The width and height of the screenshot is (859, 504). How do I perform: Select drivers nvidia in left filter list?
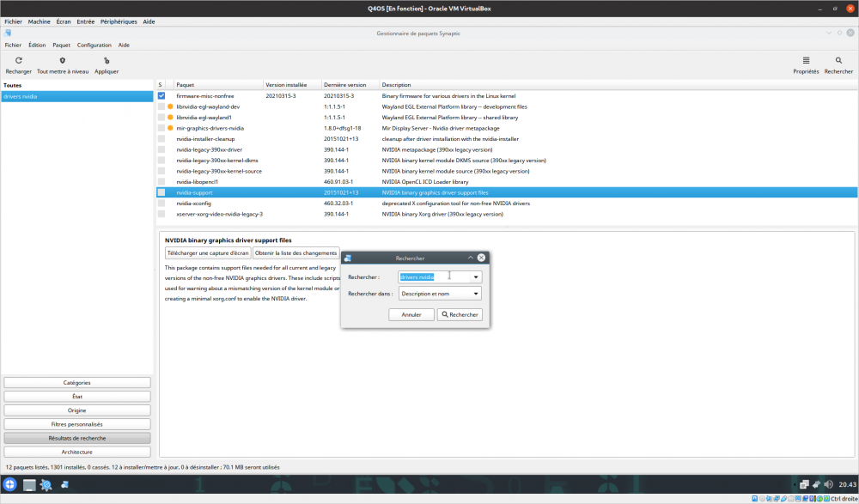[77, 96]
